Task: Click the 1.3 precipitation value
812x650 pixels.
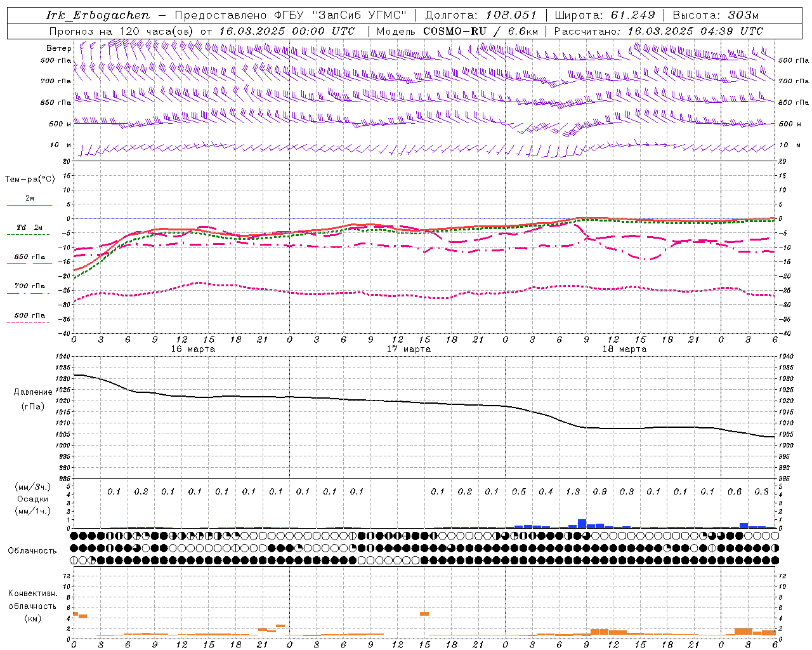Action: [572, 491]
